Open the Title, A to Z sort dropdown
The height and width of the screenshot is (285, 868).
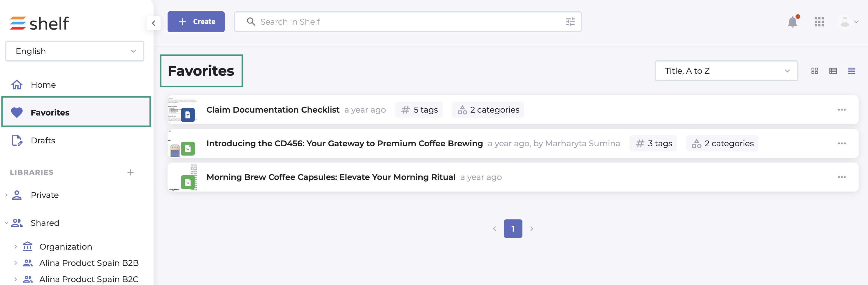726,71
